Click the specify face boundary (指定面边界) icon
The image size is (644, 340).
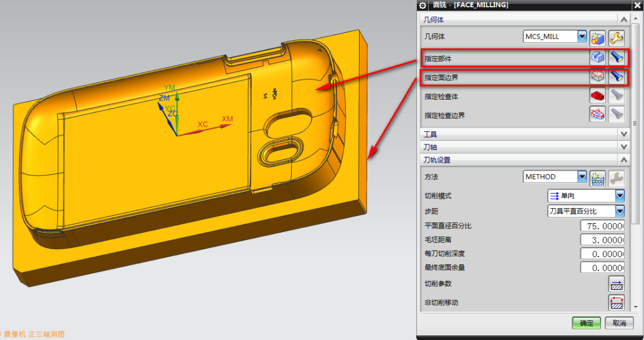click(x=597, y=77)
